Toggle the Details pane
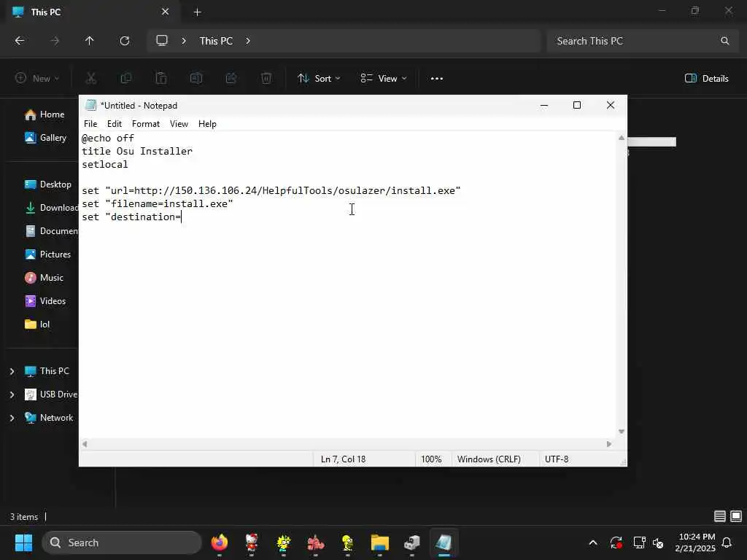 [706, 79]
